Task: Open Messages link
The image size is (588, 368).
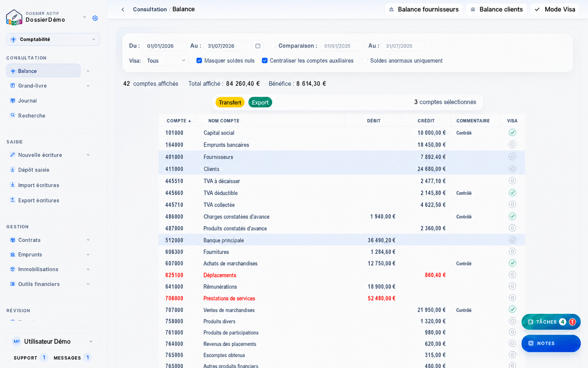Action: 67,358
